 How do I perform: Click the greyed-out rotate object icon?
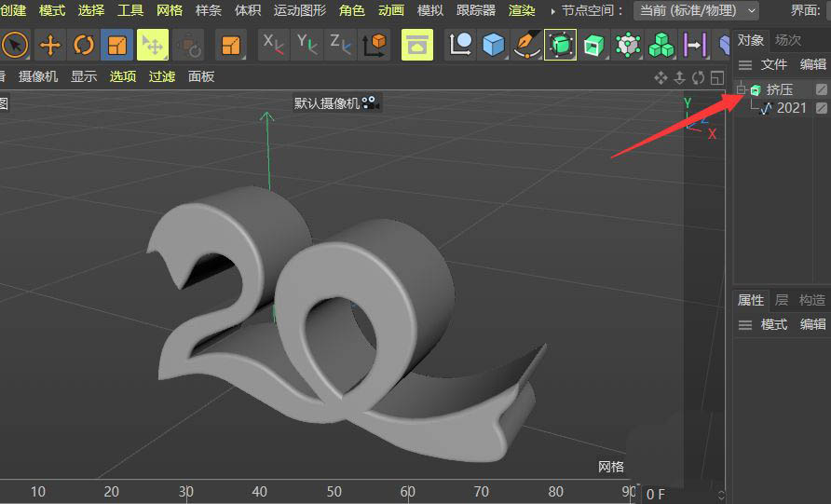tap(188, 46)
